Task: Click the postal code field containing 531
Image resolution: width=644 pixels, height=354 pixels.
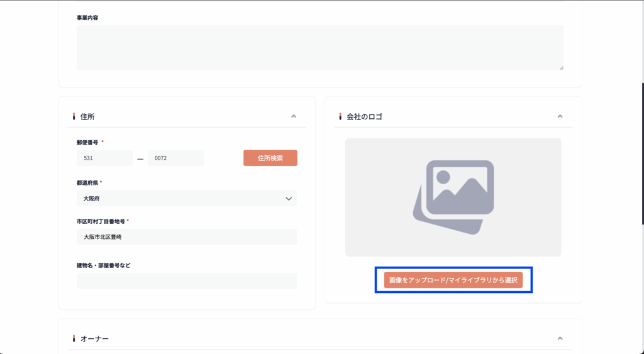Action: click(x=104, y=158)
